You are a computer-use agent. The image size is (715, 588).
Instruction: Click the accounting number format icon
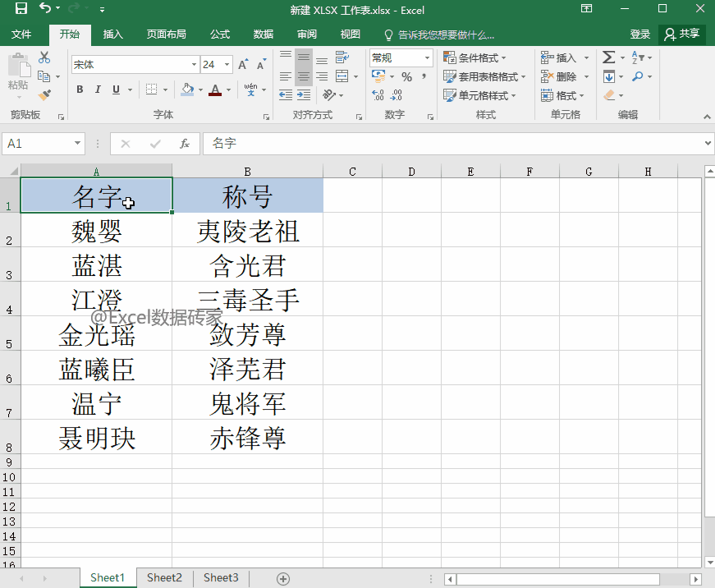pos(378,76)
